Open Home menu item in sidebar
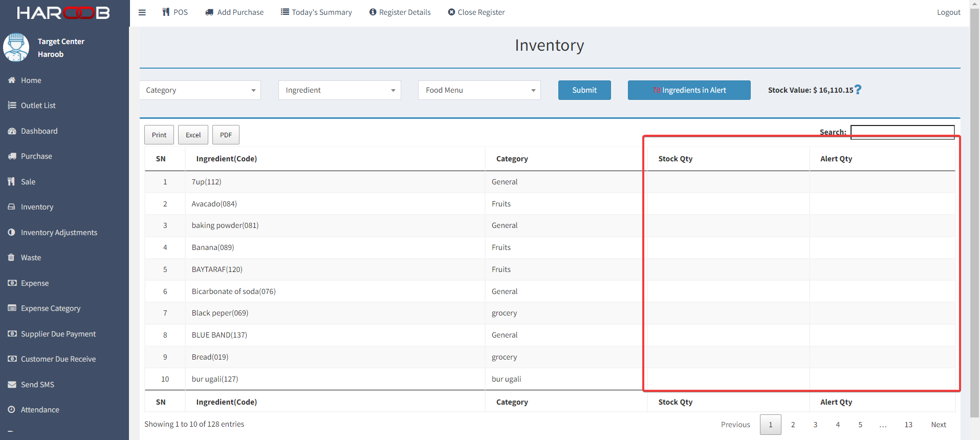980x440 pixels. (31, 80)
